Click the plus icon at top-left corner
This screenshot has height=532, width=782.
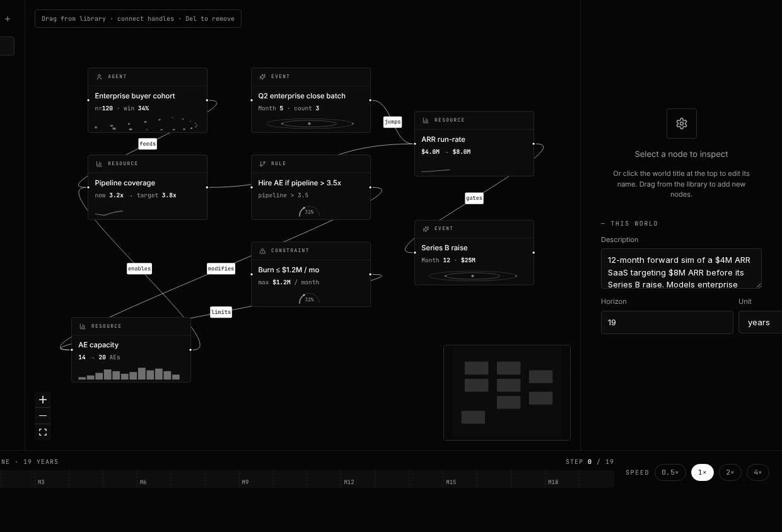[8, 19]
